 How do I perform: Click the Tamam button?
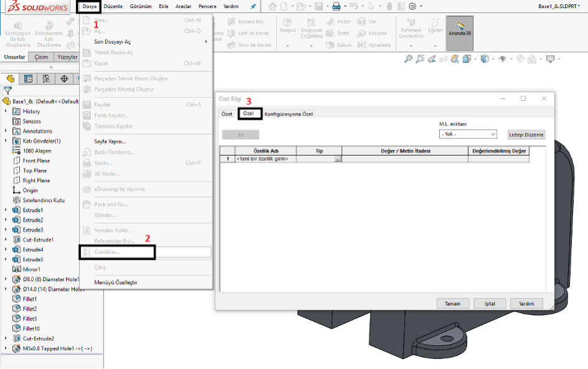452,304
